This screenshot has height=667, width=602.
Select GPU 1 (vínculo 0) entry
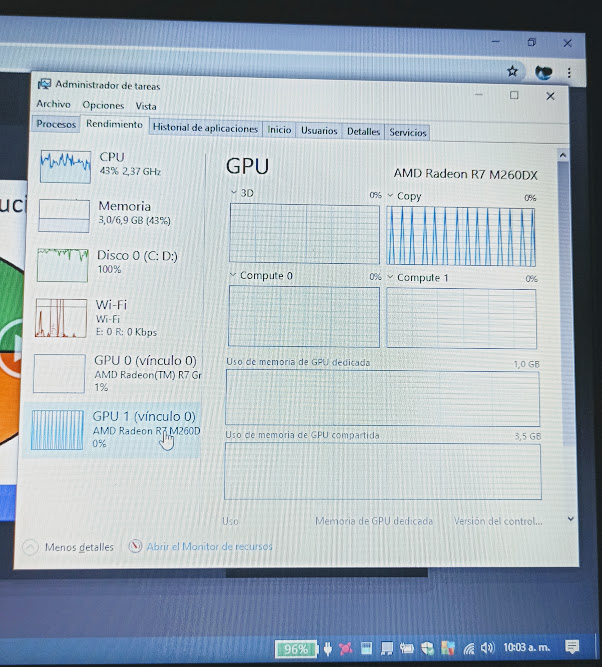coord(112,430)
